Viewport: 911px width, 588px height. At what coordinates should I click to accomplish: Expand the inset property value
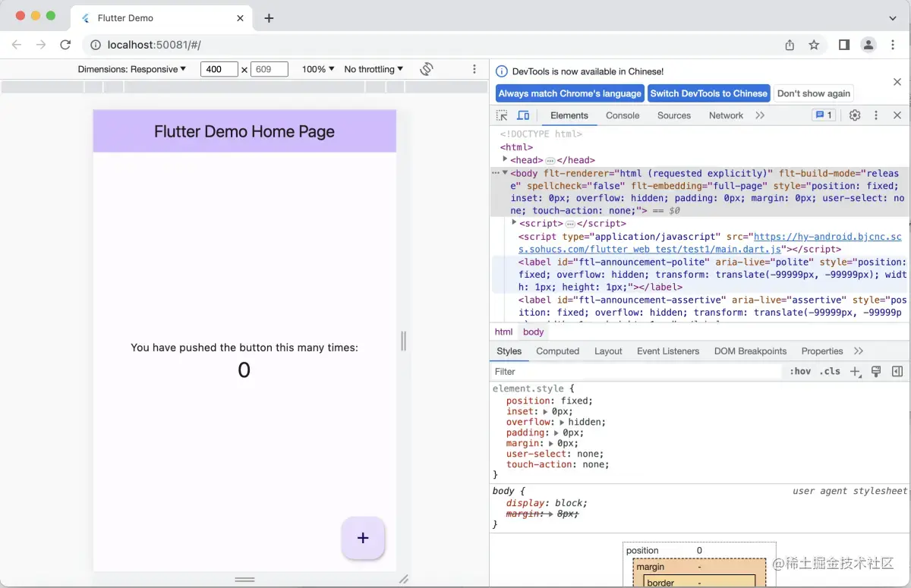546,411
